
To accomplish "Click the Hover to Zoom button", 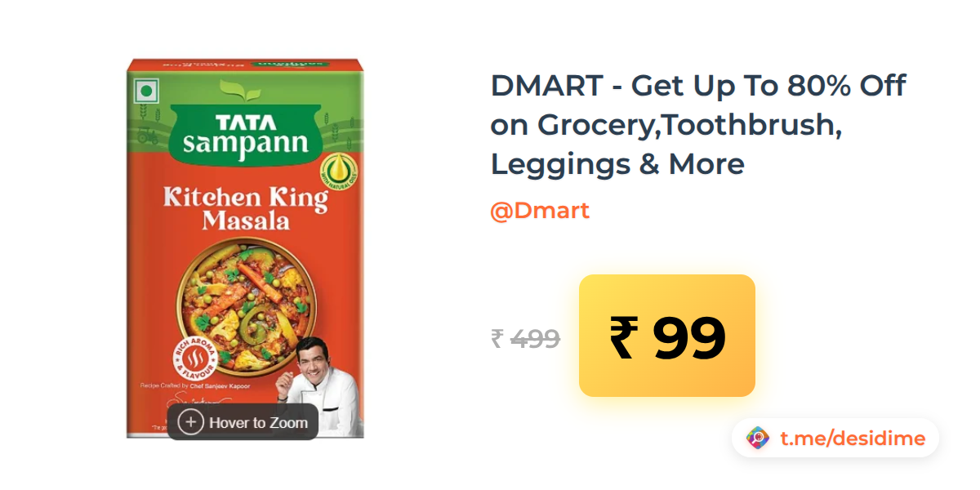I will (x=243, y=422).
